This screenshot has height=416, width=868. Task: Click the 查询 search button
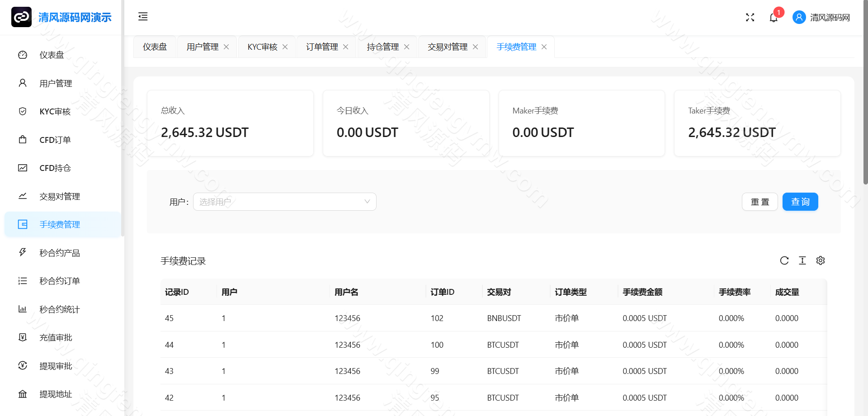point(800,202)
